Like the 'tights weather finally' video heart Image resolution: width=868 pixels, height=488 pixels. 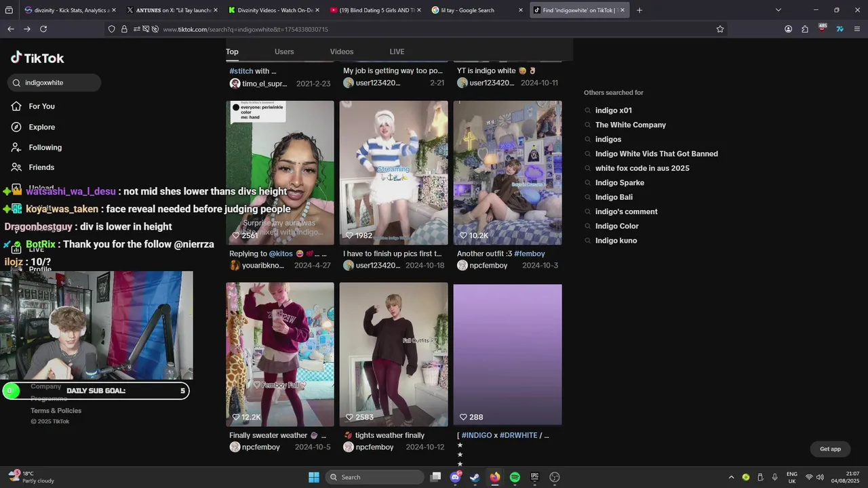tap(350, 417)
